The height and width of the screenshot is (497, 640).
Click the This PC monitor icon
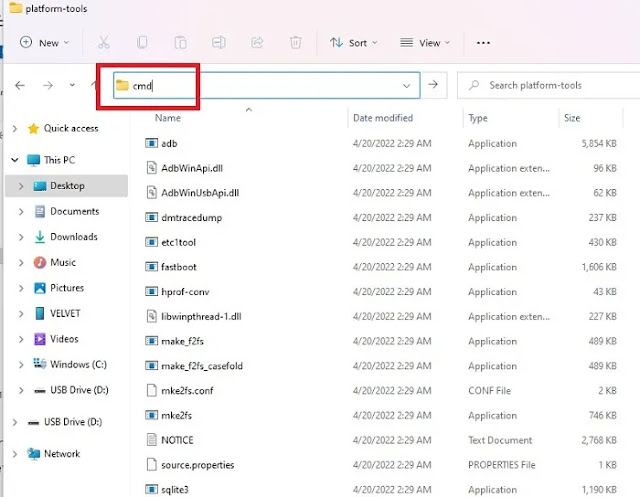pyautogui.click(x=33, y=160)
